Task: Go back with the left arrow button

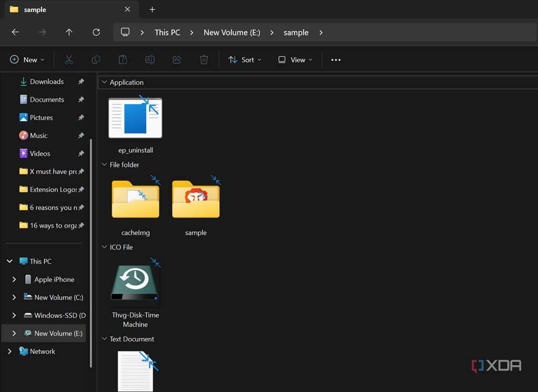Action: 15,32
